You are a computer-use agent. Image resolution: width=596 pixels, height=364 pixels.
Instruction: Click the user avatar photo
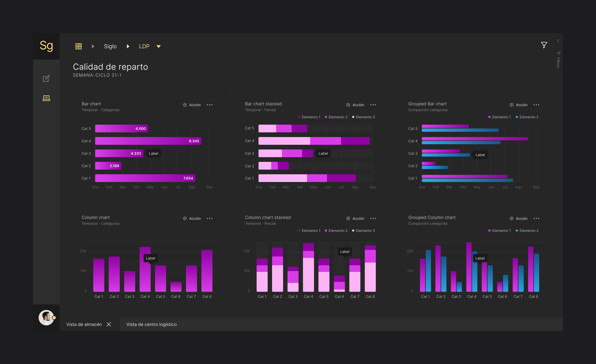[46, 318]
